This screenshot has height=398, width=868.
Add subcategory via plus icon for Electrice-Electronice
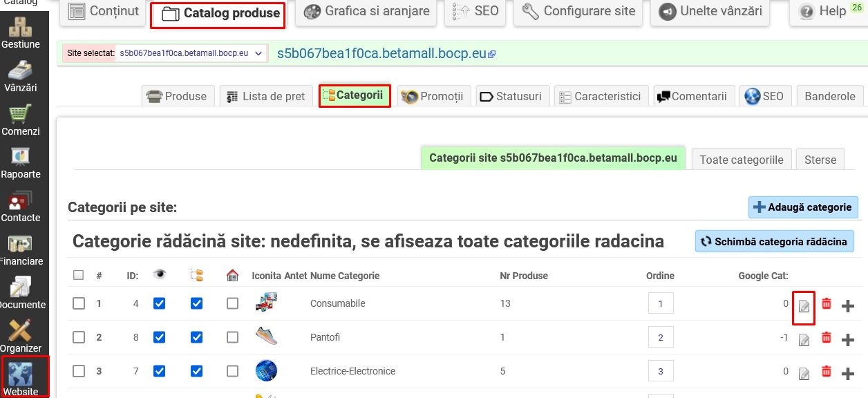(x=848, y=373)
